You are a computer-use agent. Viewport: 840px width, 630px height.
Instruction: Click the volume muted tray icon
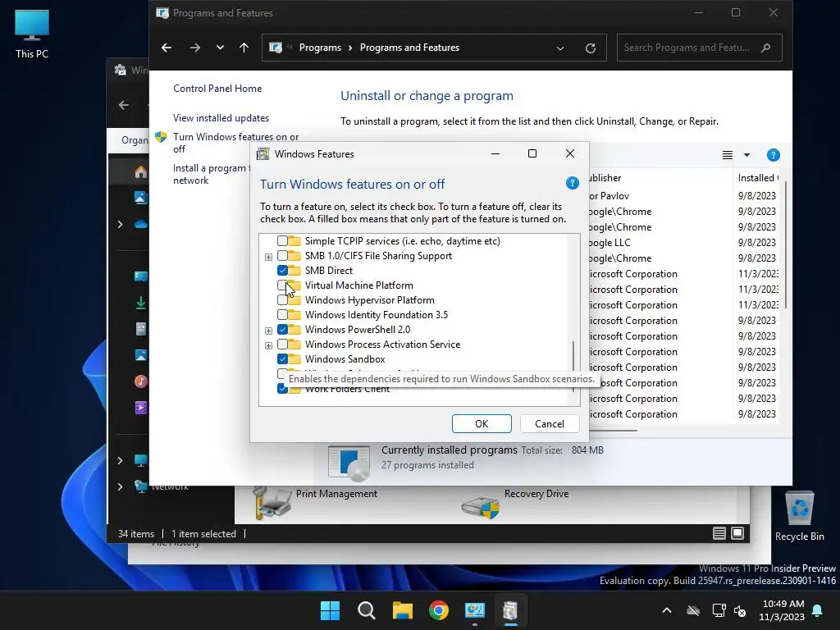[741, 610]
